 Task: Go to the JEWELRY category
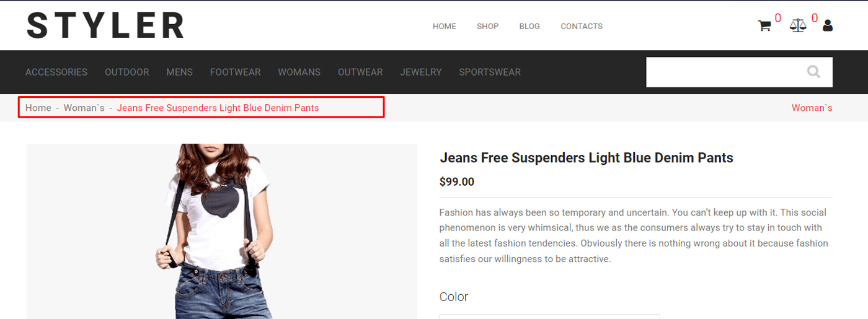point(421,72)
